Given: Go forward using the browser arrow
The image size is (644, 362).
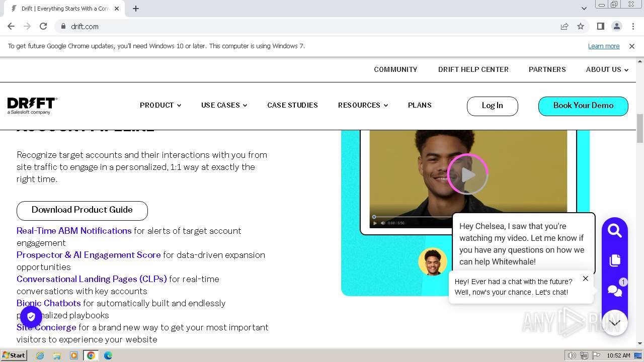Looking at the screenshot, I should (x=27, y=26).
